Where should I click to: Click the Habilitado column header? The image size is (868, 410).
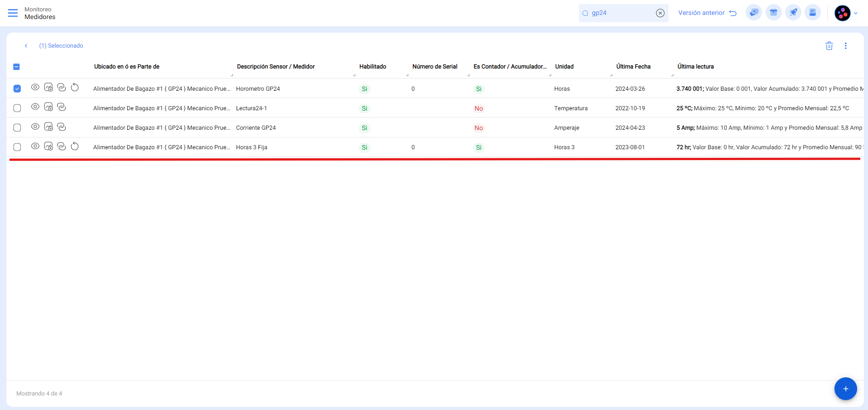(x=373, y=67)
